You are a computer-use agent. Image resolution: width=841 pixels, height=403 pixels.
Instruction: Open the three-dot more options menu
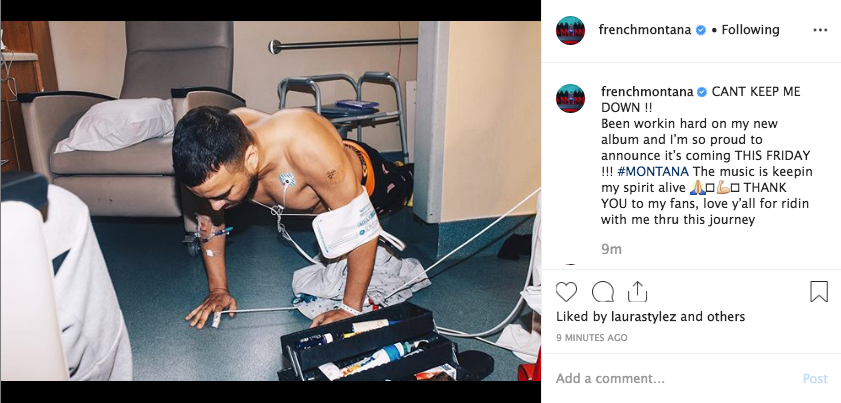pos(820,30)
